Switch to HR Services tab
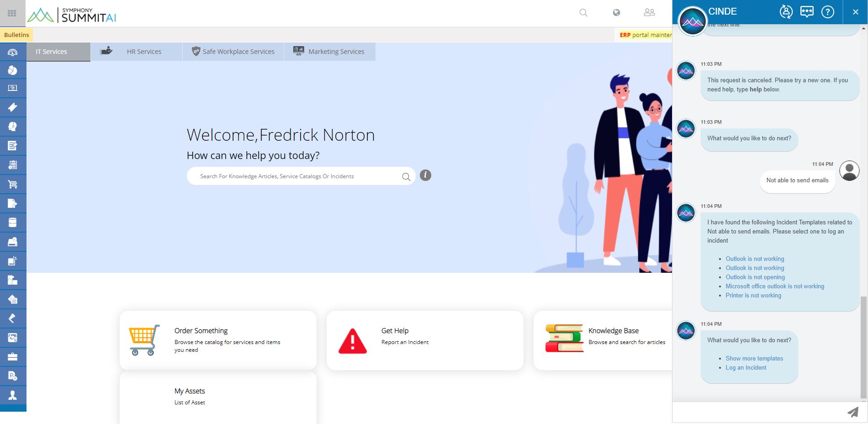The height and width of the screenshot is (424, 868). coord(137,52)
